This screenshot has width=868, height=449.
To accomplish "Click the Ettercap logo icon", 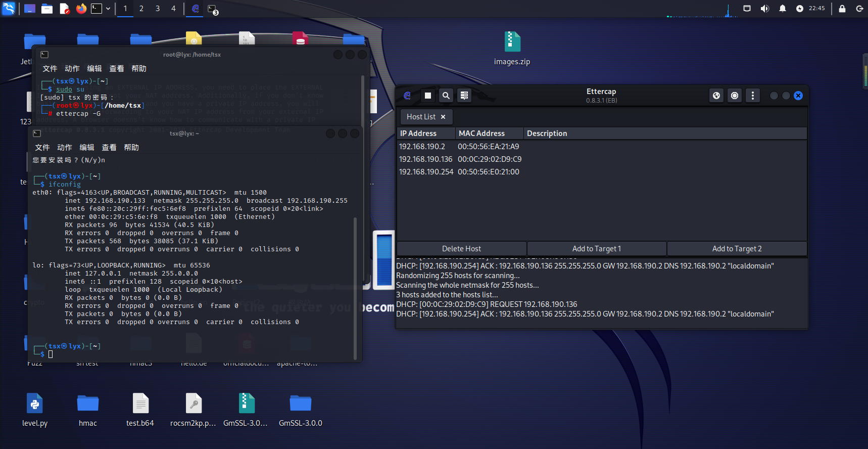I will (x=407, y=96).
